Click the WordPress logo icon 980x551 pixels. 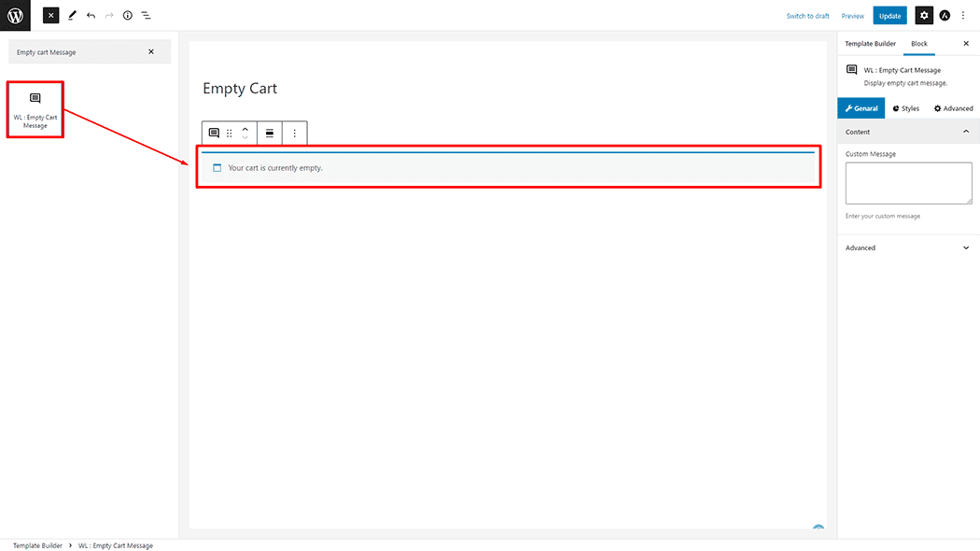[x=16, y=15]
